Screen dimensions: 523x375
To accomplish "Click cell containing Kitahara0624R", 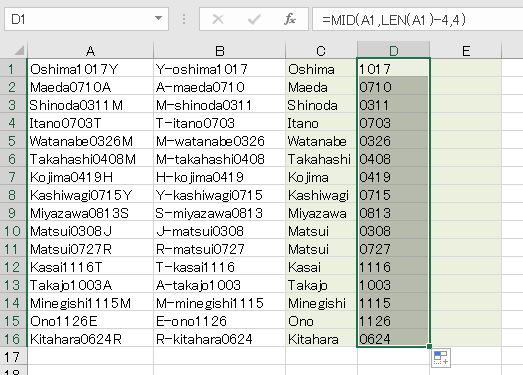I will pyautogui.click(x=90, y=339).
